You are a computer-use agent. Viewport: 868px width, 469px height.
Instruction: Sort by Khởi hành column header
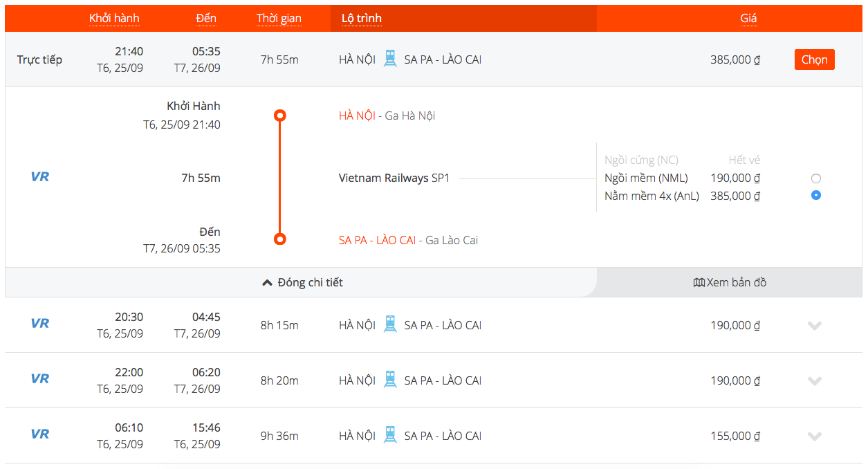coord(114,19)
